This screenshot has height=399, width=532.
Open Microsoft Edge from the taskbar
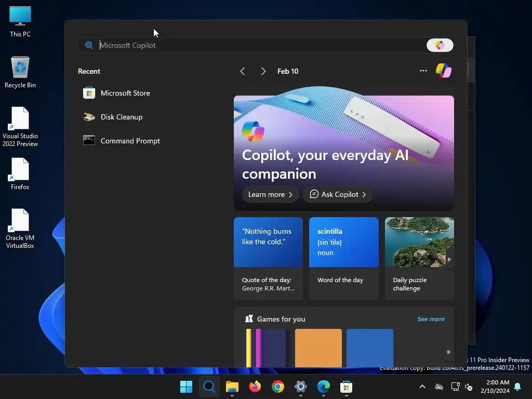(323, 387)
